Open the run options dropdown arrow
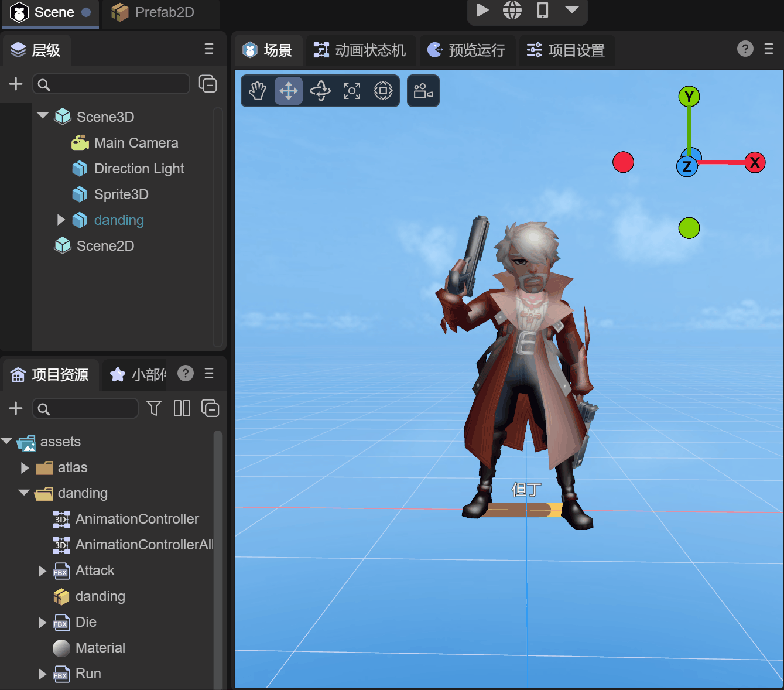The image size is (784, 690). click(572, 10)
